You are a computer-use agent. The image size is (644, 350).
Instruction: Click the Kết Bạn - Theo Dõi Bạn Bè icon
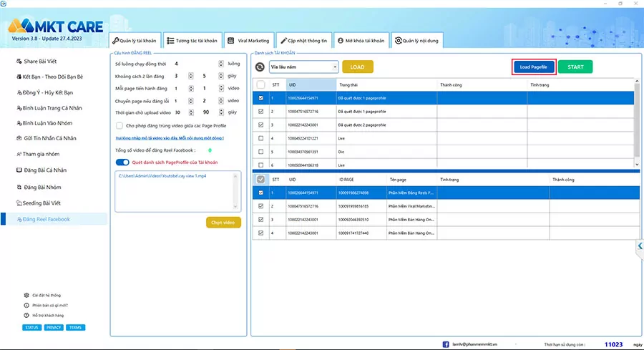click(x=19, y=77)
